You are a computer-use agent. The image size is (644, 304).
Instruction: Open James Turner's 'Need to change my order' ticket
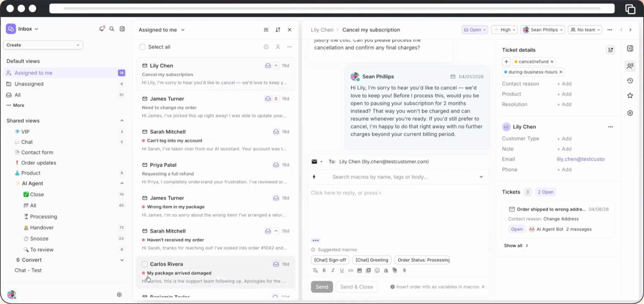[x=215, y=107]
